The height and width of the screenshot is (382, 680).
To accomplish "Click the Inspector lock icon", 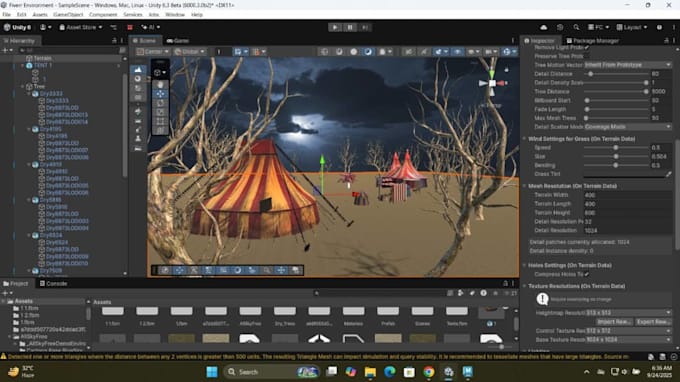I will [667, 40].
